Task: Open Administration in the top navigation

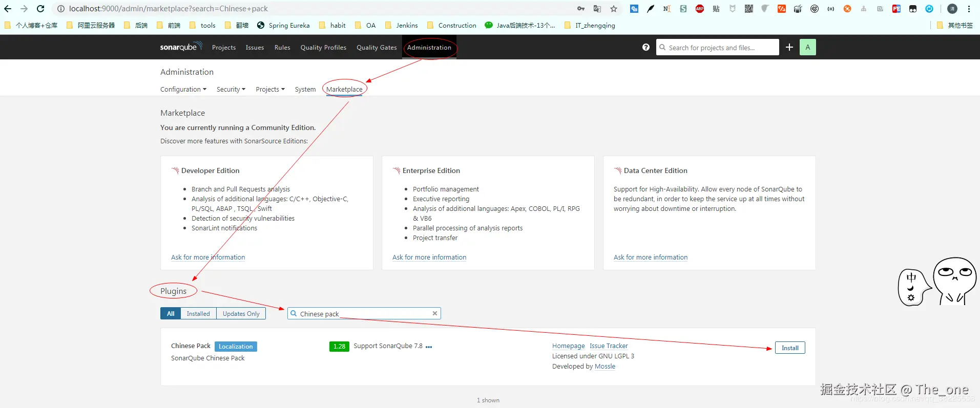Action: coord(429,47)
